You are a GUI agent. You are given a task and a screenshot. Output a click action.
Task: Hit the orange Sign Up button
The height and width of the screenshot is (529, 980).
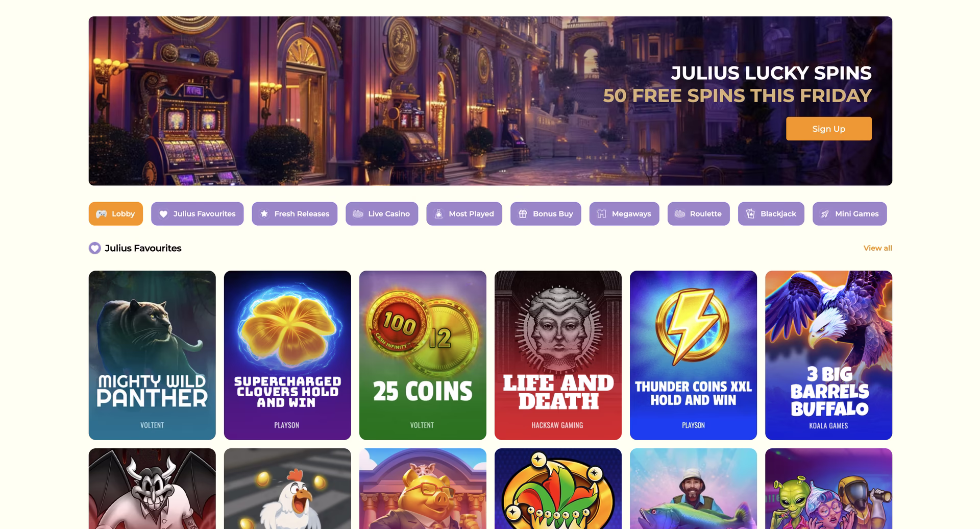(828, 129)
